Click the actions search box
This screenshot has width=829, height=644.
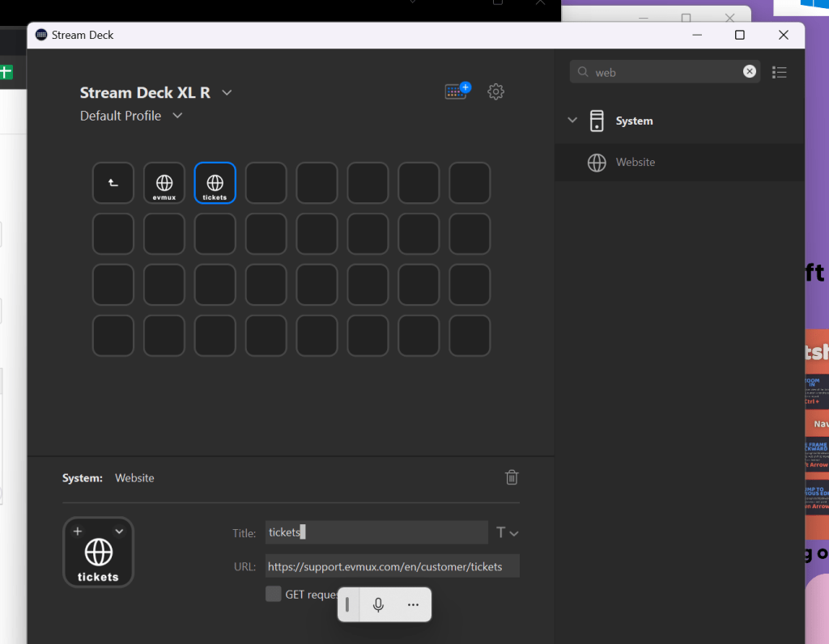[x=665, y=72]
